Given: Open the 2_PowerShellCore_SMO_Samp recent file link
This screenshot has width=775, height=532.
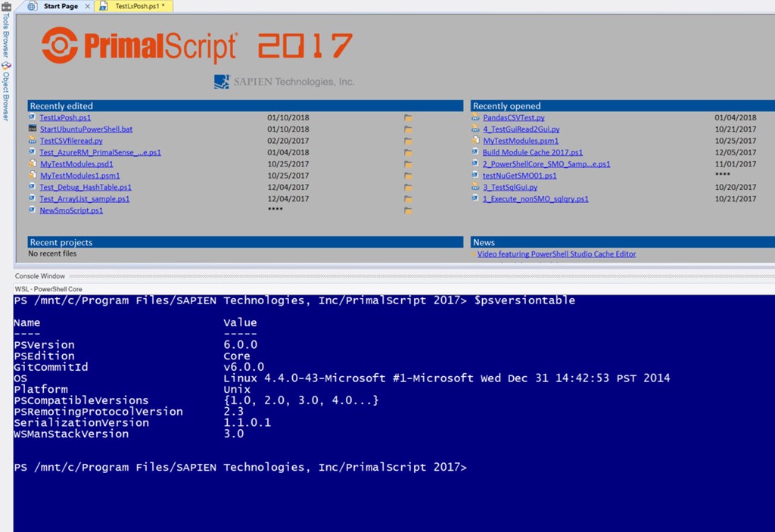Looking at the screenshot, I should (x=546, y=164).
